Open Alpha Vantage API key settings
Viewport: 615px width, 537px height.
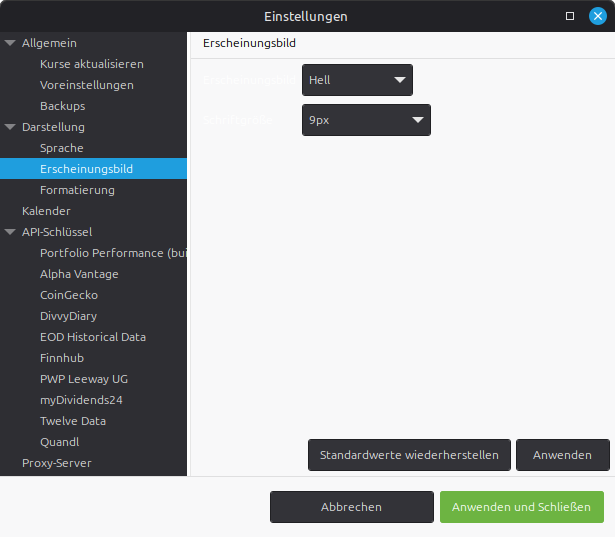(x=79, y=274)
